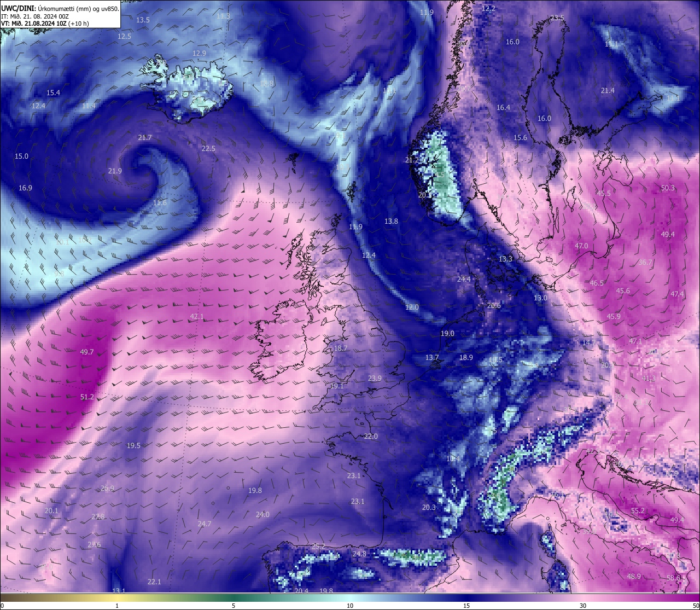Select the 15 tick on the colour scale
Screen dimensions: 700x610
466,606
